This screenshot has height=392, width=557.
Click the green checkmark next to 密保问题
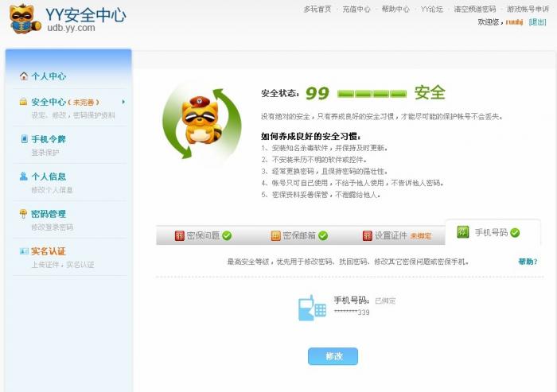pos(227,235)
